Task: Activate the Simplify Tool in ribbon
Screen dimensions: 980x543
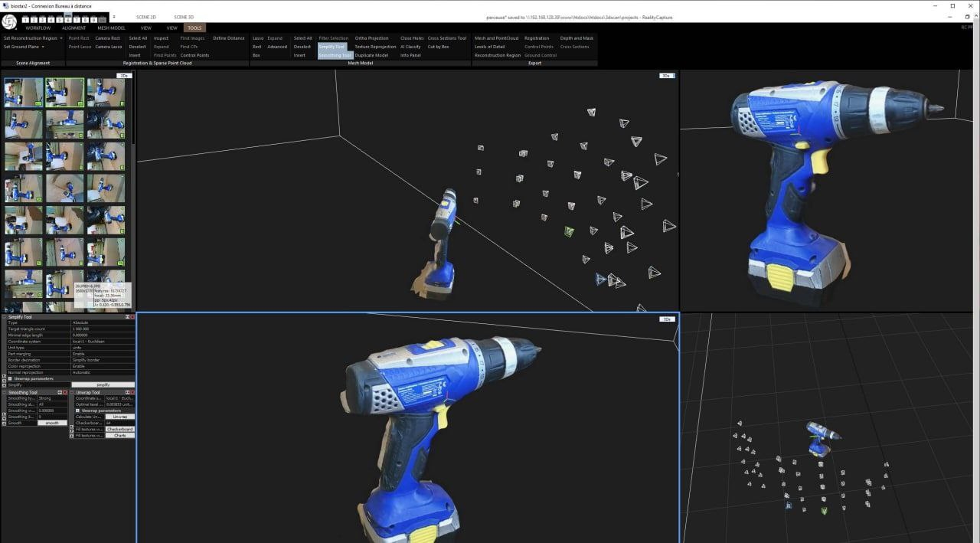Action: 332,47
